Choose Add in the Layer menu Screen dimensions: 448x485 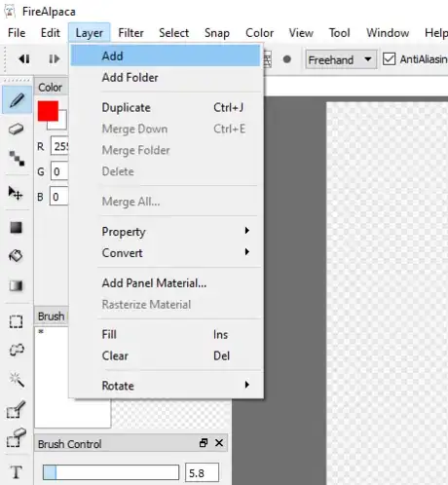click(166, 56)
